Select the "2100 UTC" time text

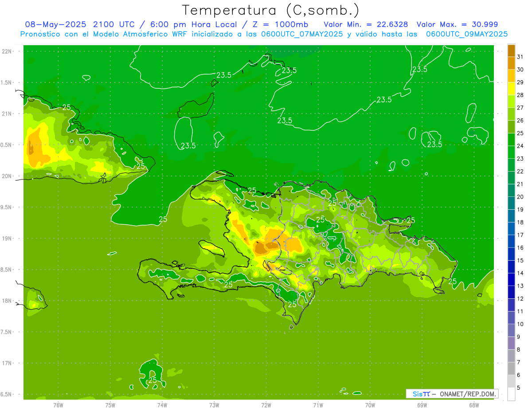pyautogui.click(x=115, y=24)
